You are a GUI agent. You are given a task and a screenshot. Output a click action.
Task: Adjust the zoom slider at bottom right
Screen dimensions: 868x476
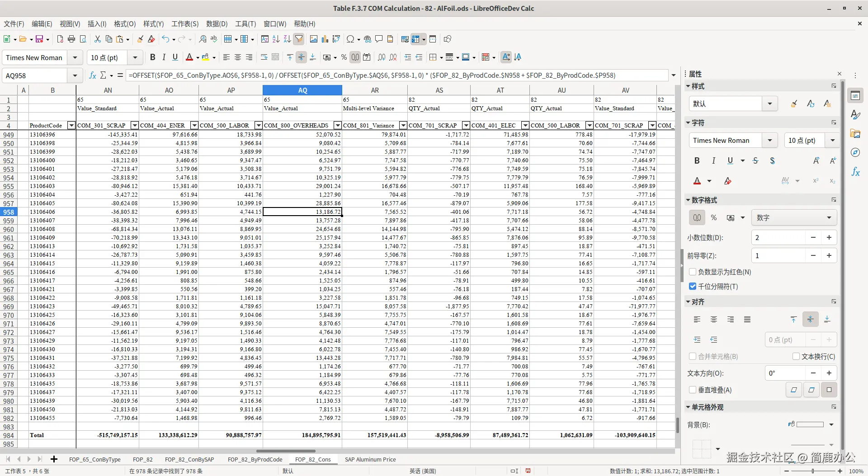(x=814, y=471)
